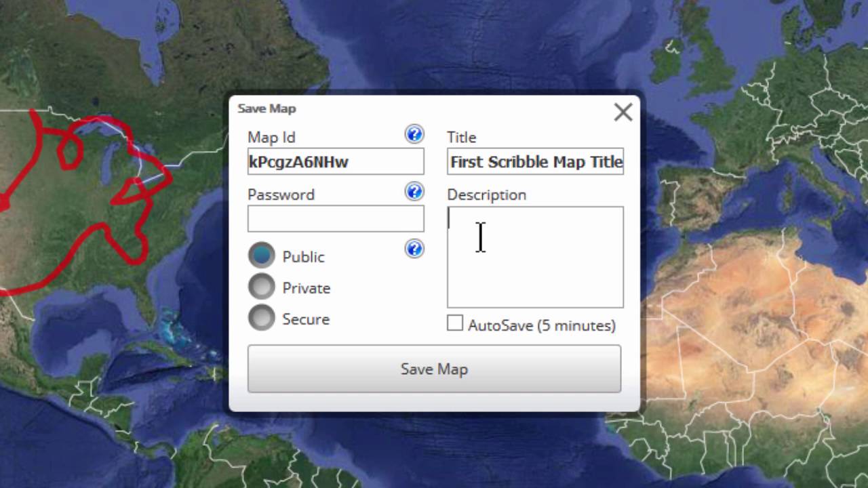868x488 pixels.
Task: Select the Private radio button
Action: (x=262, y=287)
